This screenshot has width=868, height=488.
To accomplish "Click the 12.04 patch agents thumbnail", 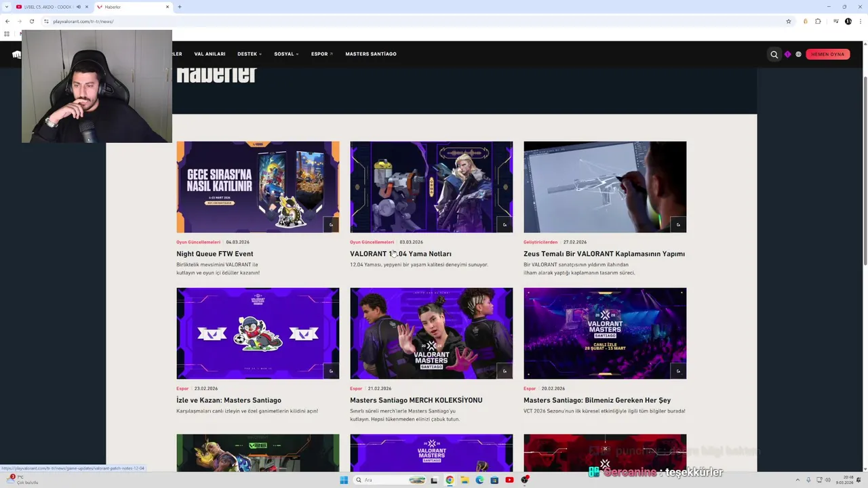I will point(431,187).
